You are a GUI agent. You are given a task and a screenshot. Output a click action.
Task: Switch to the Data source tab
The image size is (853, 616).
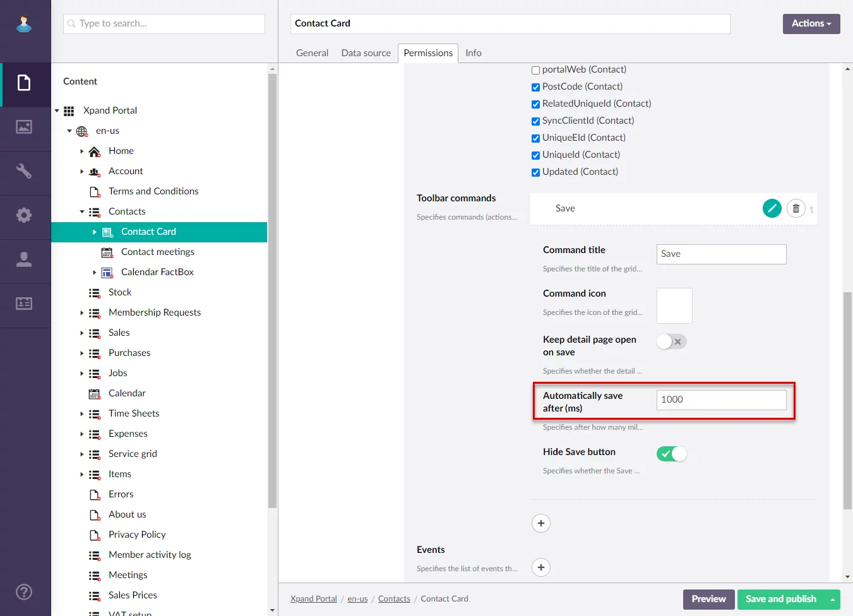[366, 53]
